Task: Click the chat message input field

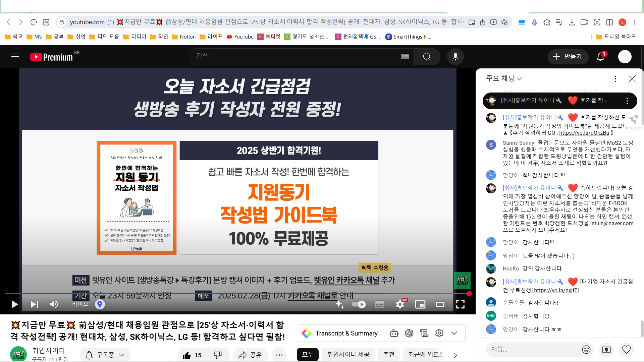Action: point(533,350)
